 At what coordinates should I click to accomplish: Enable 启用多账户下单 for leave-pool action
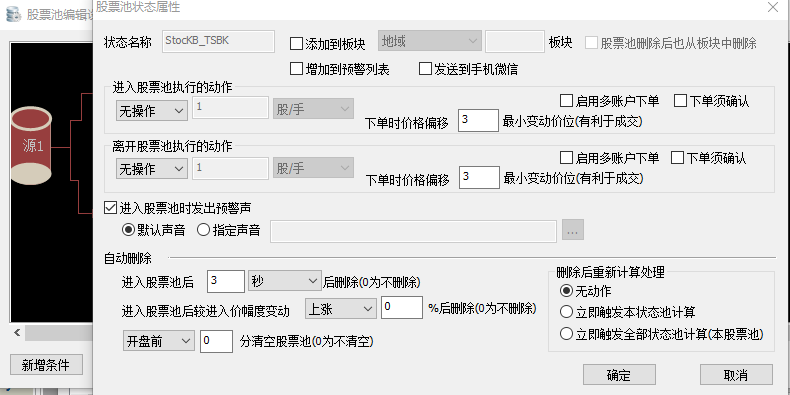point(610,158)
